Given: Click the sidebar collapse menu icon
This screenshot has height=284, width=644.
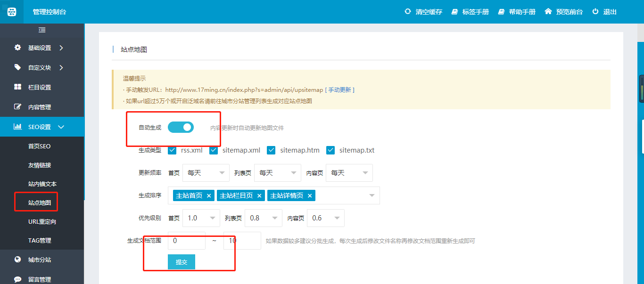Looking at the screenshot, I should (42, 30).
